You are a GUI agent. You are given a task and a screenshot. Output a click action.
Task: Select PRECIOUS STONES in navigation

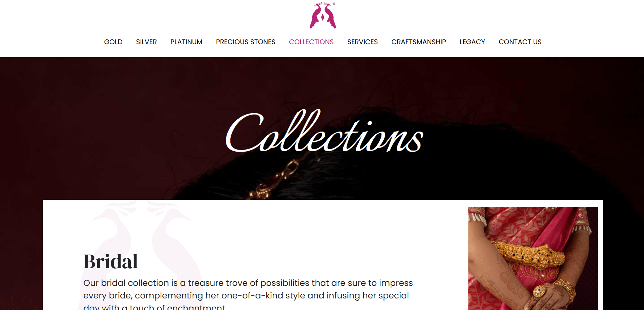point(246,42)
